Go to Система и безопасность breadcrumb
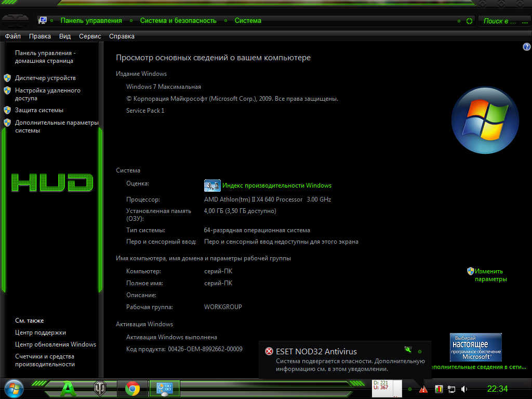 tap(178, 21)
